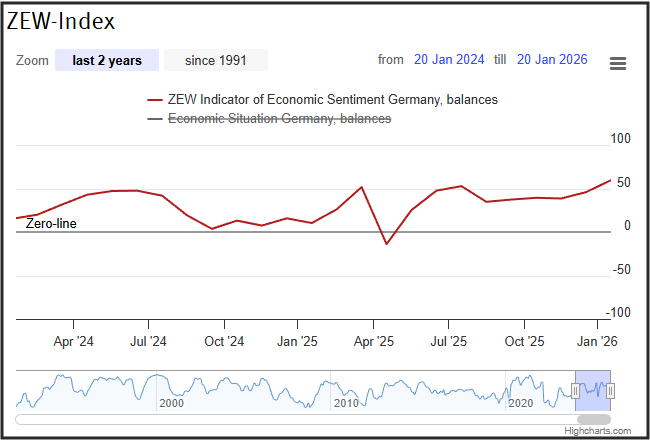Select the 'last 2 years' zoom range
650x442 pixels.
(107, 61)
